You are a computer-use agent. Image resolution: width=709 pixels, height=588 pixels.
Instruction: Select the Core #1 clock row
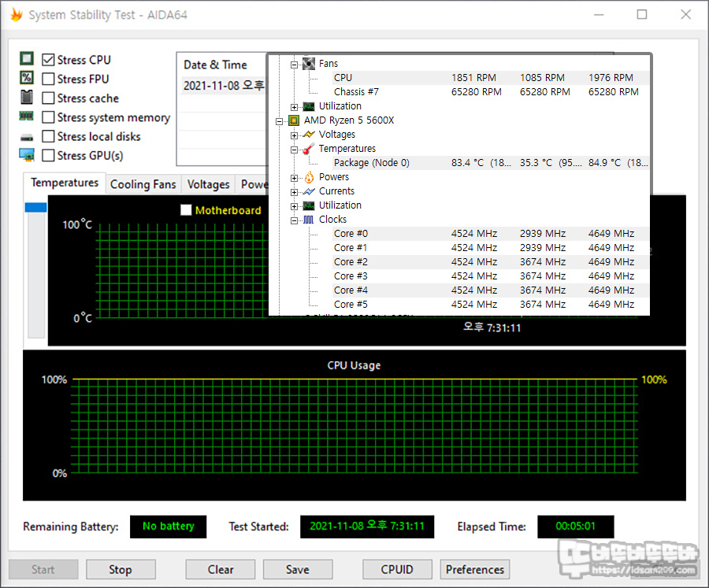point(491,248)
